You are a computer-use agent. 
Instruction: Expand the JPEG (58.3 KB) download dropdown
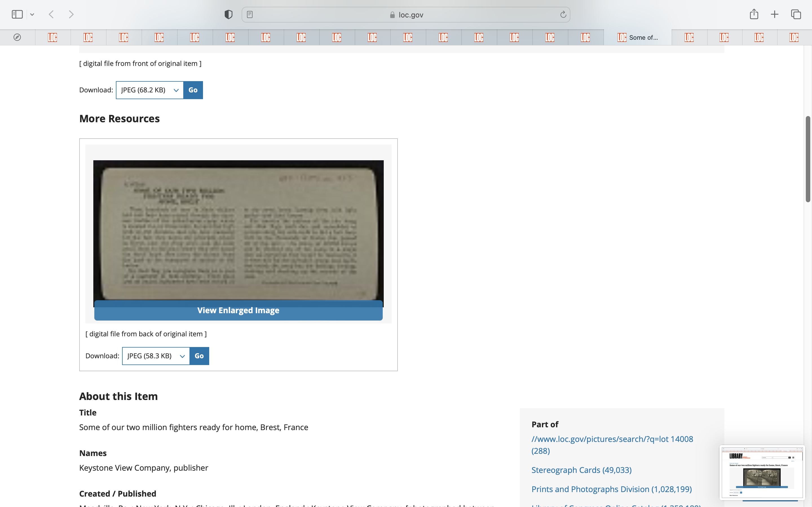156,356
